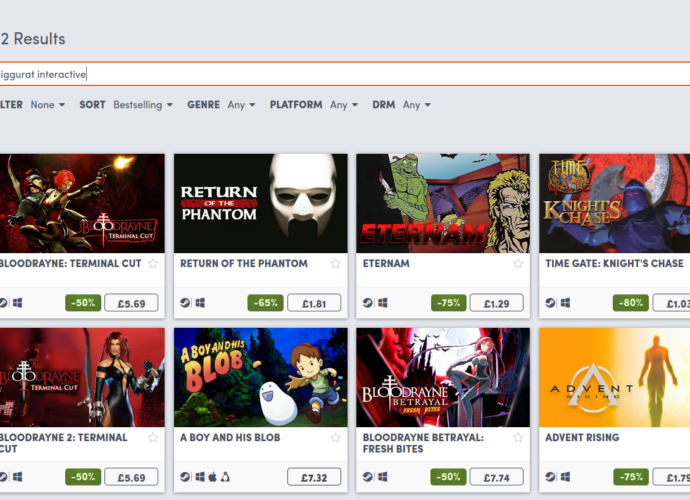
Task: Open Bloodrayne 2: Terminal Cut cover image
Action: pos(82,377)
